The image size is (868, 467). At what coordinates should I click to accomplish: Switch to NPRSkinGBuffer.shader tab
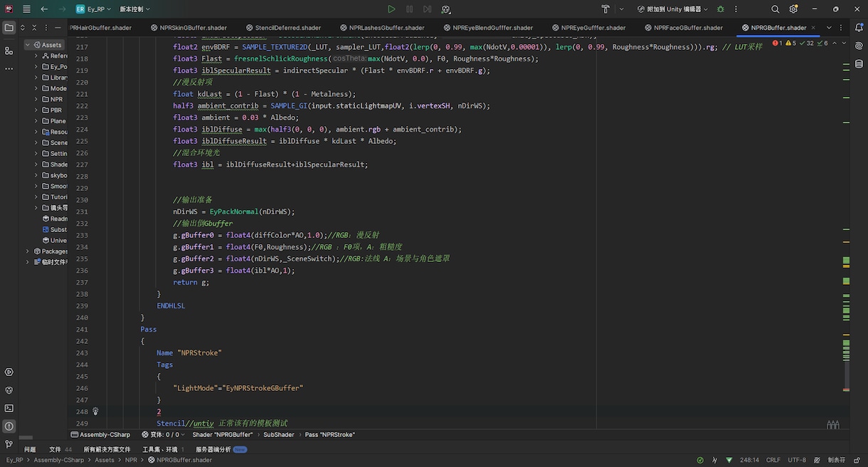pyautogui.click(x=189, y=28)
